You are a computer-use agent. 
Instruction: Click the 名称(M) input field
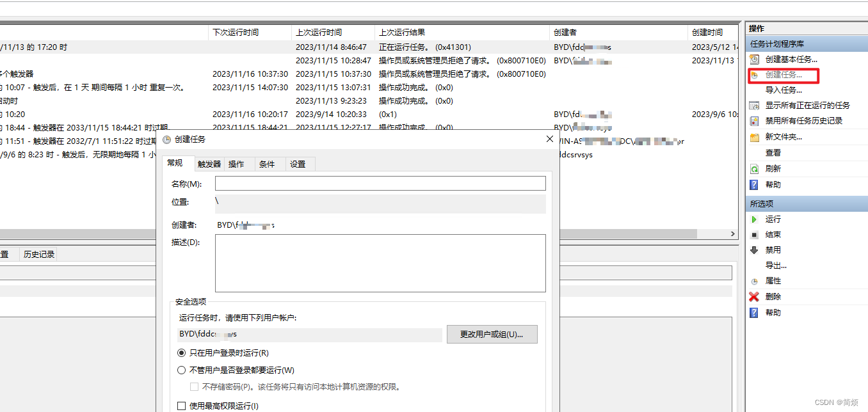click(x=380, y=184)
